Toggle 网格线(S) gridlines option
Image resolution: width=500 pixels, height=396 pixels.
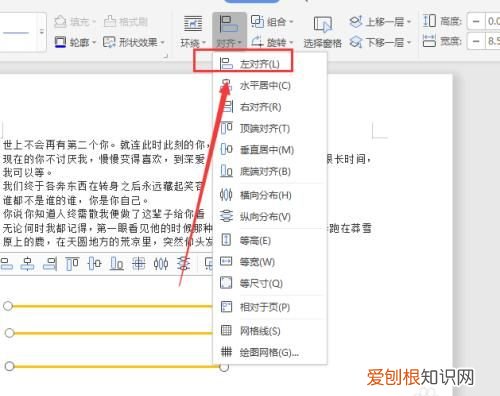point(270,331)
